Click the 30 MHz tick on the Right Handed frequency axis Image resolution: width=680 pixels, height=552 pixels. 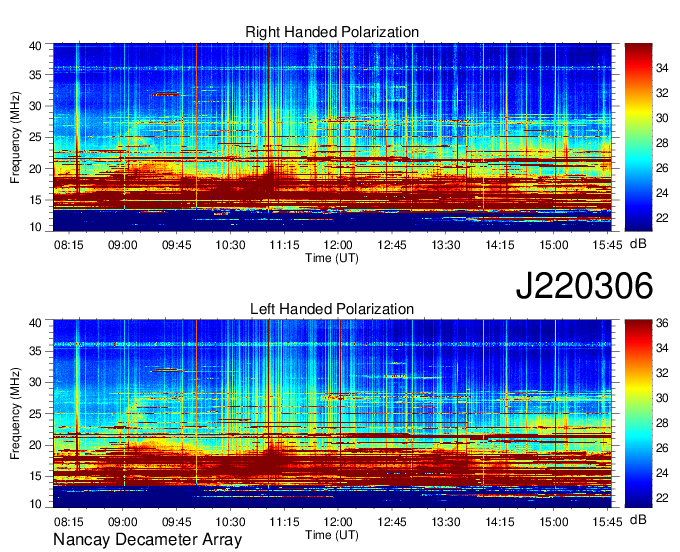35,106
